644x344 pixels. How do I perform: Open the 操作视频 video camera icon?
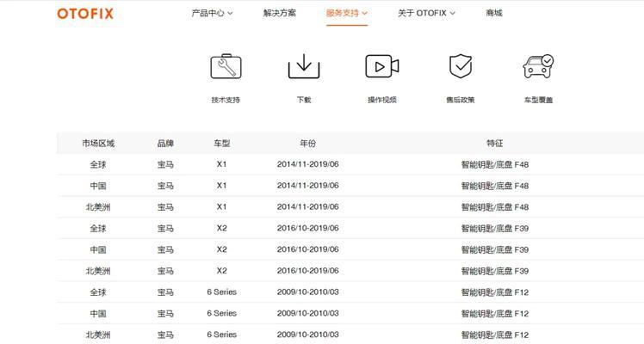pyautogui.click(x=382, y=66)
